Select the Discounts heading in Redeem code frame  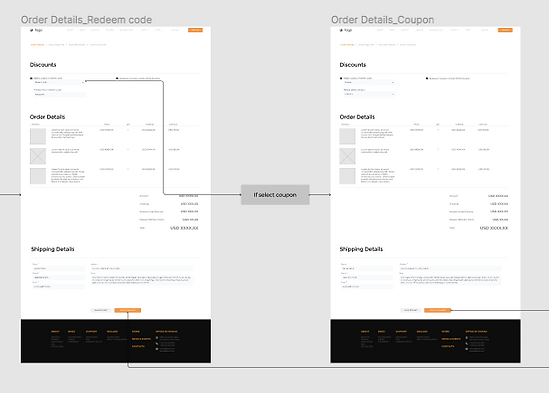click(x=43, y=65)
